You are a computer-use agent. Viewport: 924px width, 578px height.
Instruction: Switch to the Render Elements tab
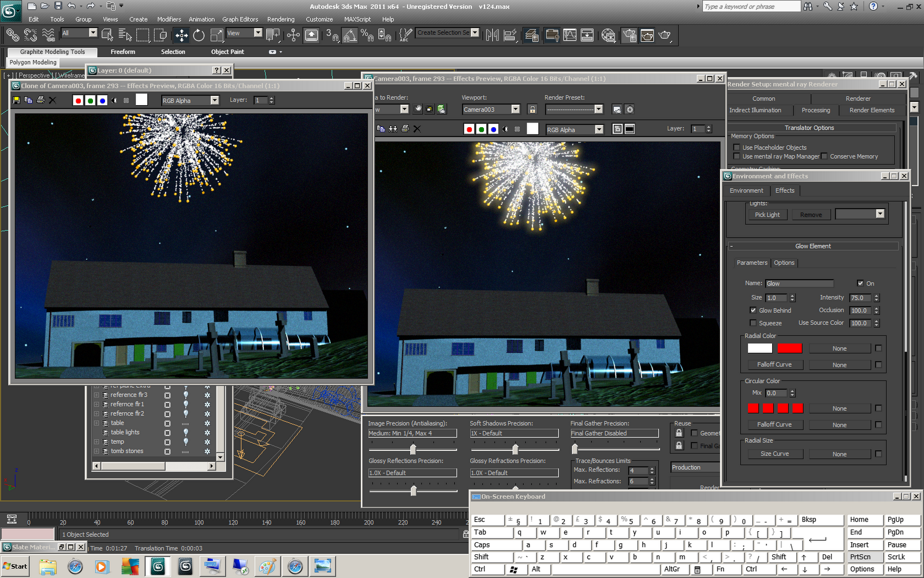coord(871,110)
